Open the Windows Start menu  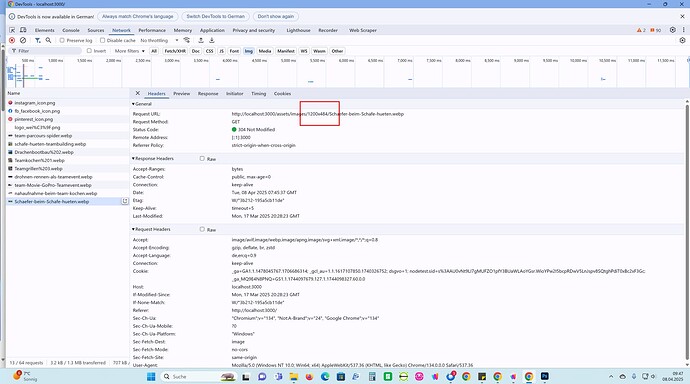(151, 377)
